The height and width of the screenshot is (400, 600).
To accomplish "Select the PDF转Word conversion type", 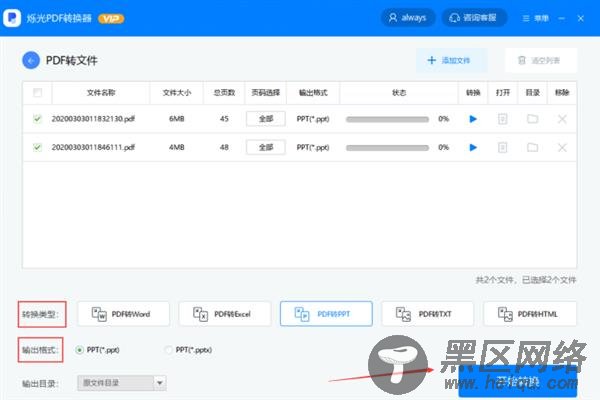I will (x=123, y=314).
